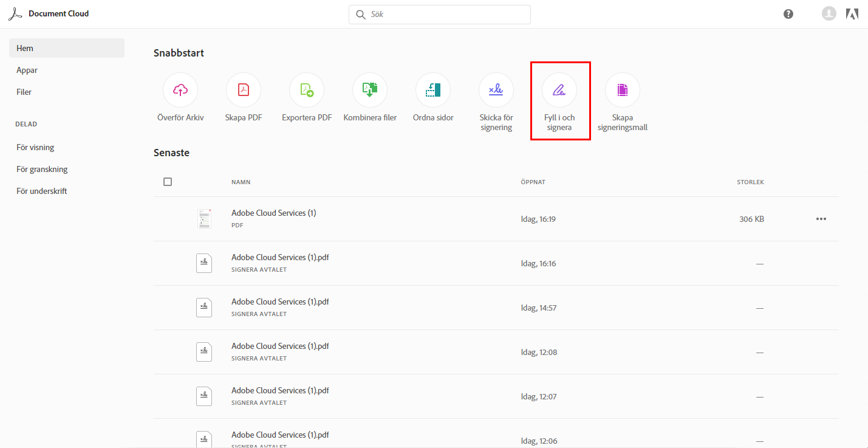Open the Skapa PDF tool

click(x=244, y=90)
